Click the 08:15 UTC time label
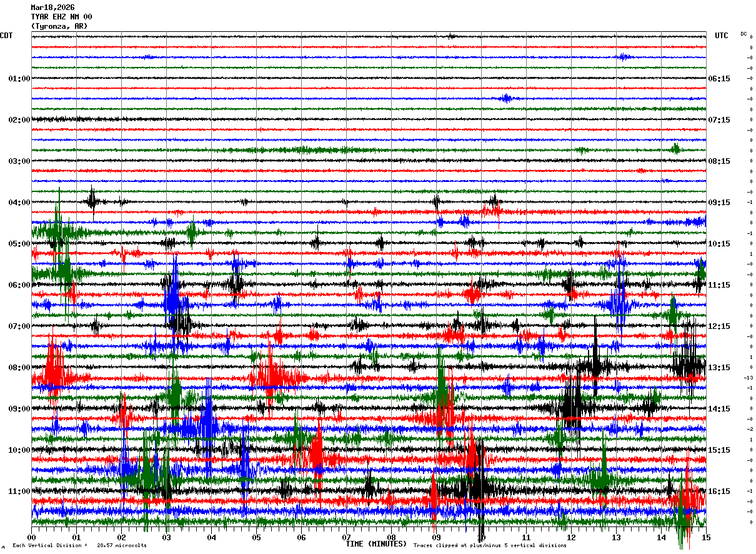The height and width of the screenshot is (554, 756). pos(719,161)
